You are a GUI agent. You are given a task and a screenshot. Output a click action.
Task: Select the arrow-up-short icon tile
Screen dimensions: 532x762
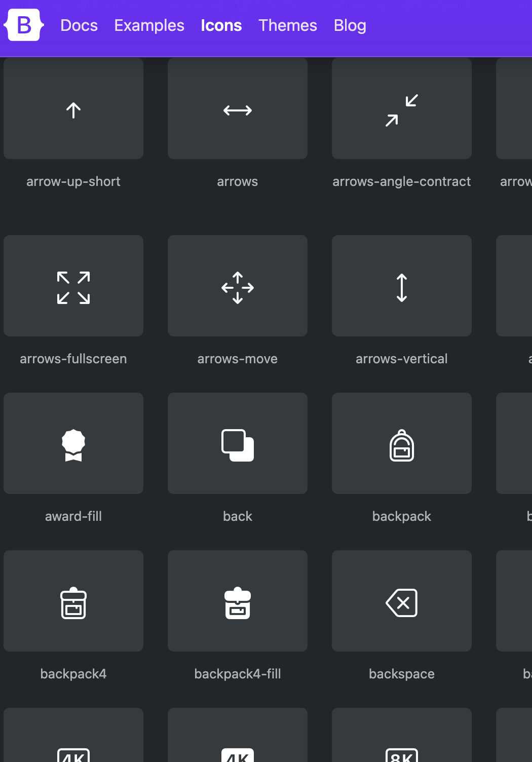coord(73,109)
